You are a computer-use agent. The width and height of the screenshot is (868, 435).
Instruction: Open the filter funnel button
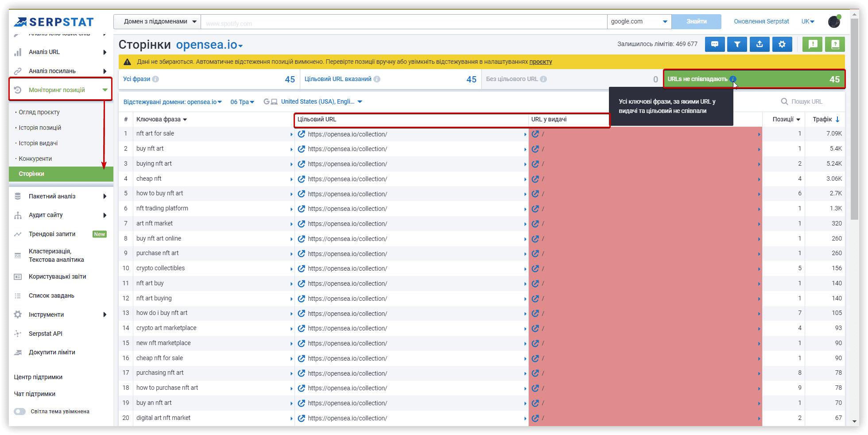pyautogui.click(x=737, y=44)
